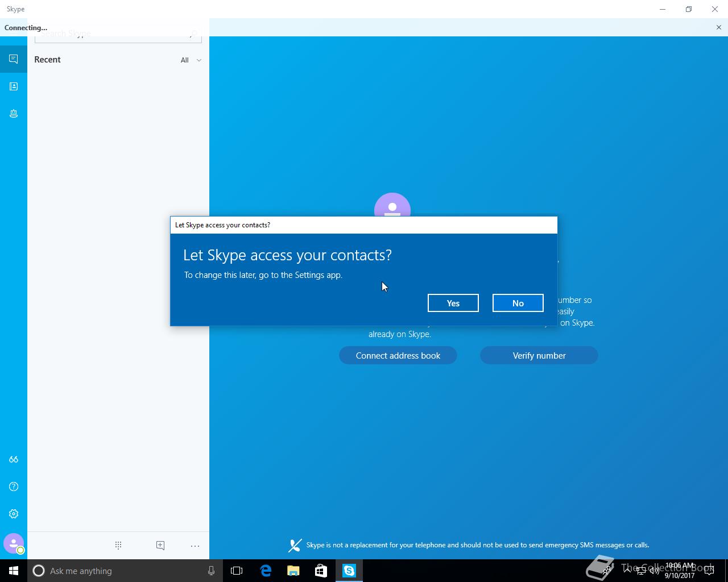Click Skype icon on taskbar
This screenshot has width=728, height=582.
point(349,571)
